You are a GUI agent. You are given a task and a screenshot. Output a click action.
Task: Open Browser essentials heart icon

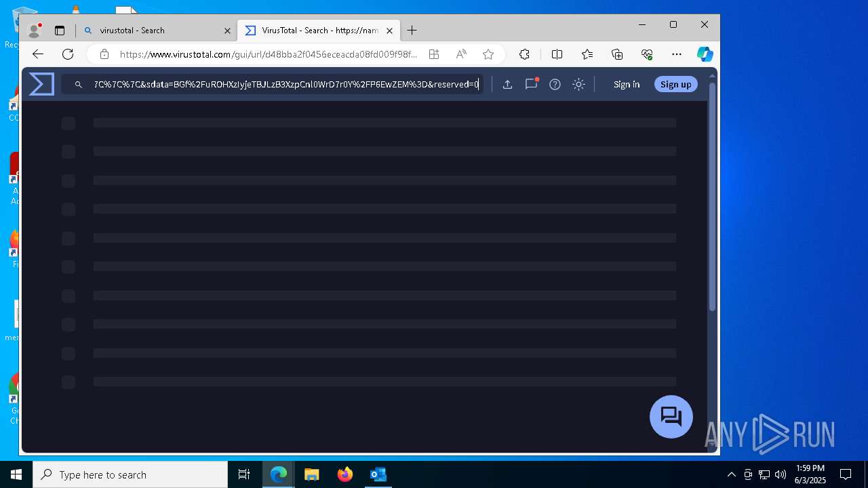[647, 54]
